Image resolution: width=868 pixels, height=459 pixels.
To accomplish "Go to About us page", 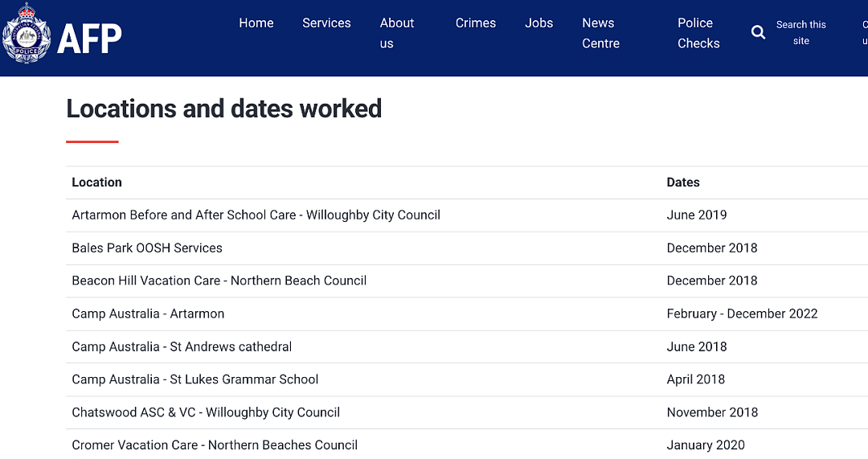I will 397,33.
